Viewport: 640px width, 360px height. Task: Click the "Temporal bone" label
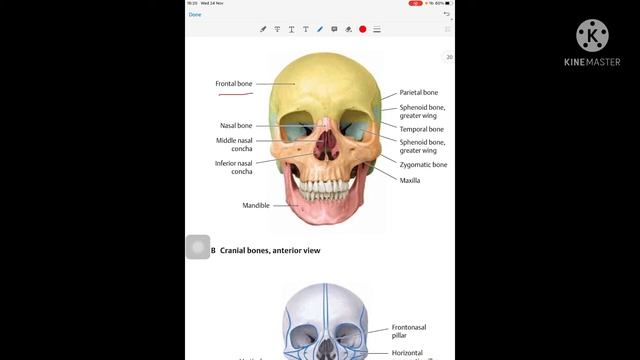click(422, 129)
